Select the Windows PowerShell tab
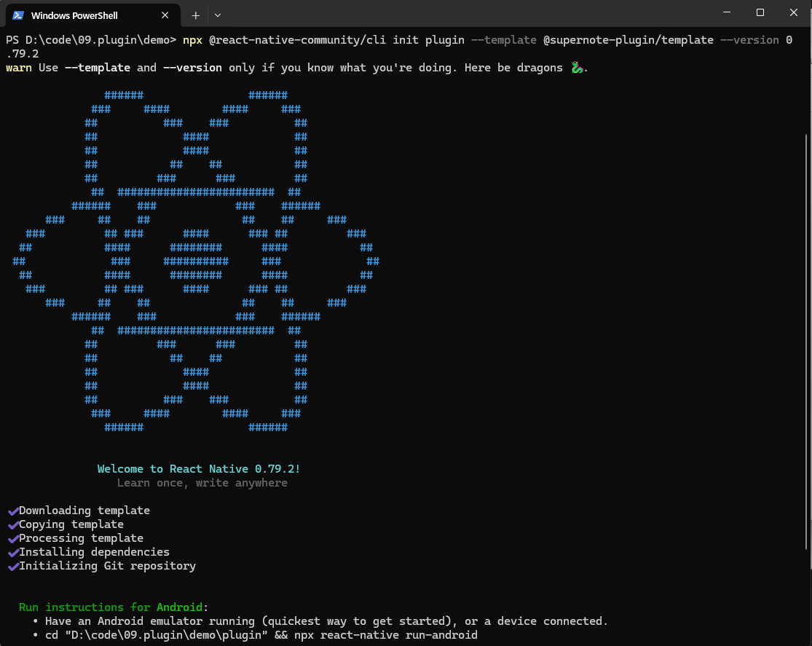Viewport: 812px width, 646px height. tap(93, 15)
